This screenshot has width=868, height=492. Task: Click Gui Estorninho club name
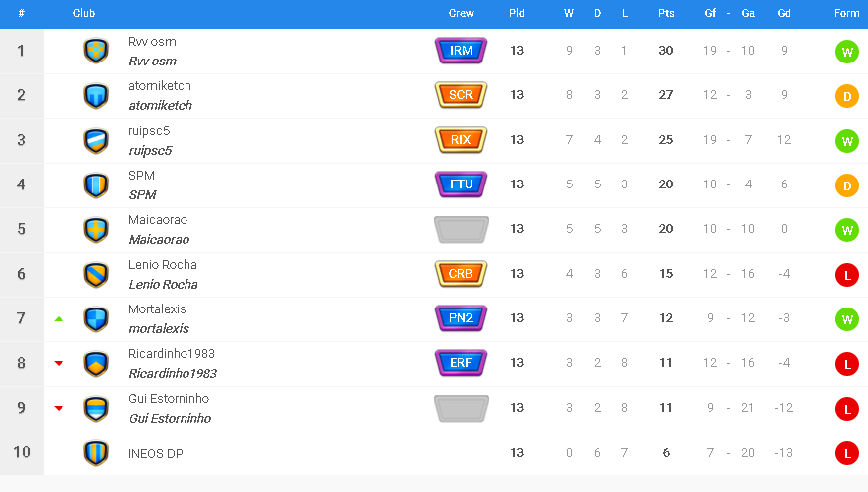[169, 399]
